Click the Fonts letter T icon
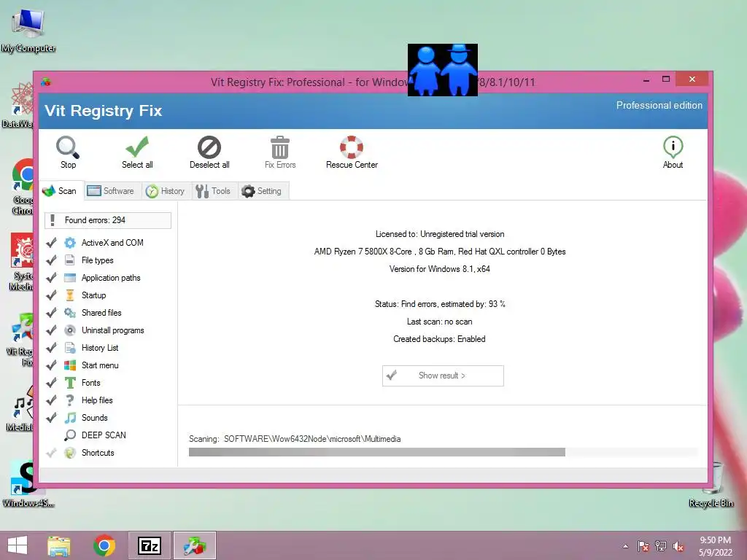The width and height of the screenshot is (747, 560). (70, 383)
